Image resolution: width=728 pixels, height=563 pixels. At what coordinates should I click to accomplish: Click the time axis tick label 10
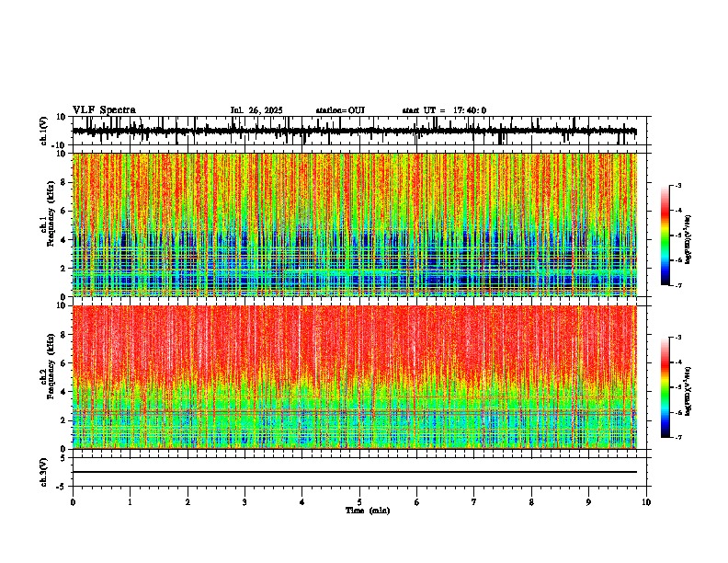[646, 502]
